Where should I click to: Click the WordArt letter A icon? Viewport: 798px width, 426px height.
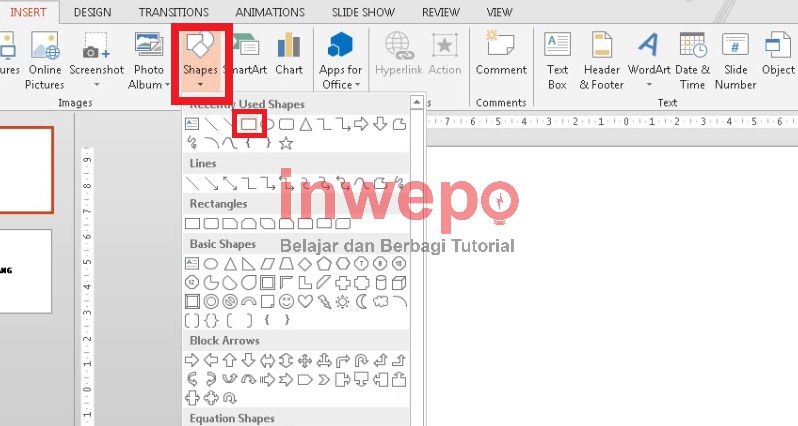648,45
